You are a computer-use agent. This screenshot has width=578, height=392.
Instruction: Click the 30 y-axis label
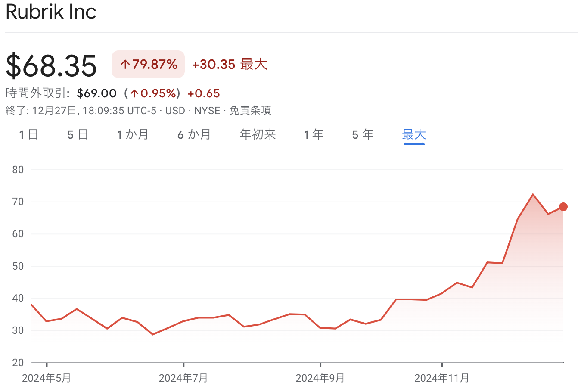tap(18, 330)
